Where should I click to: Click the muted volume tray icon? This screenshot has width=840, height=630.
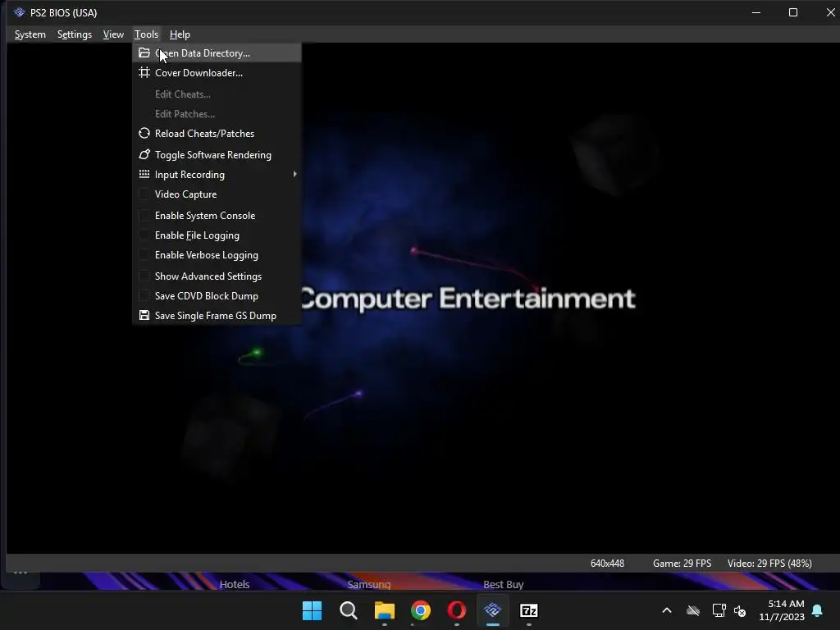[740, 610]
